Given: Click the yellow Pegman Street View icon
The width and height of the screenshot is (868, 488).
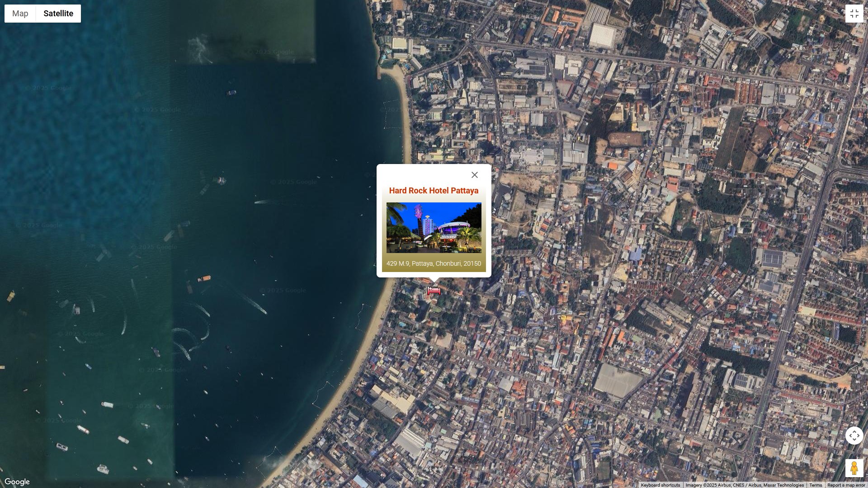Looking at the screenshot, I should [854, 468].
